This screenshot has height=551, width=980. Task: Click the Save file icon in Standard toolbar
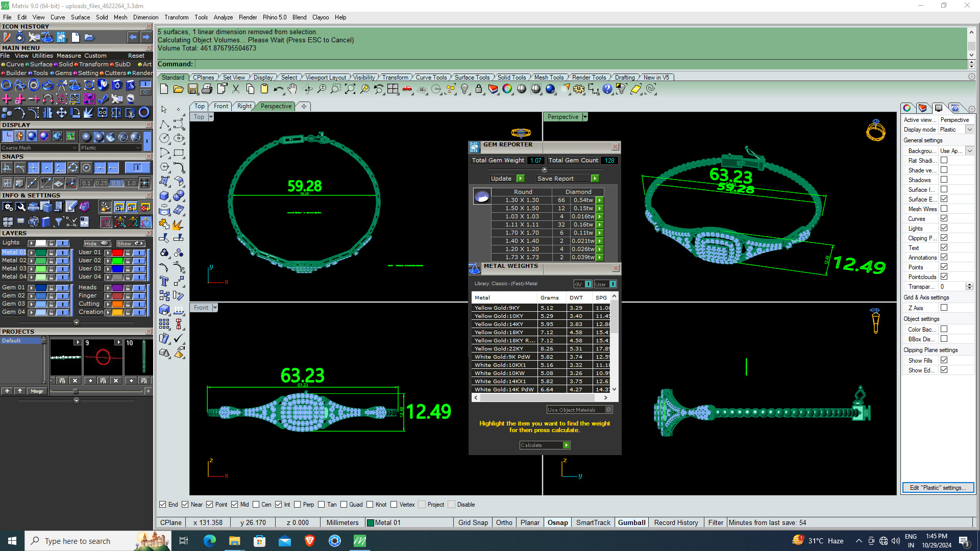pos(193,89)
